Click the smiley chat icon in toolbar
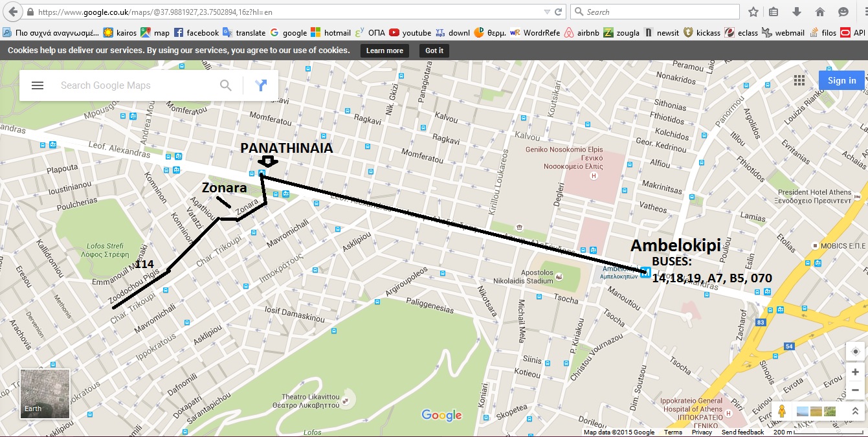Screen dimensions: 868x437 (x=843, y=12)
